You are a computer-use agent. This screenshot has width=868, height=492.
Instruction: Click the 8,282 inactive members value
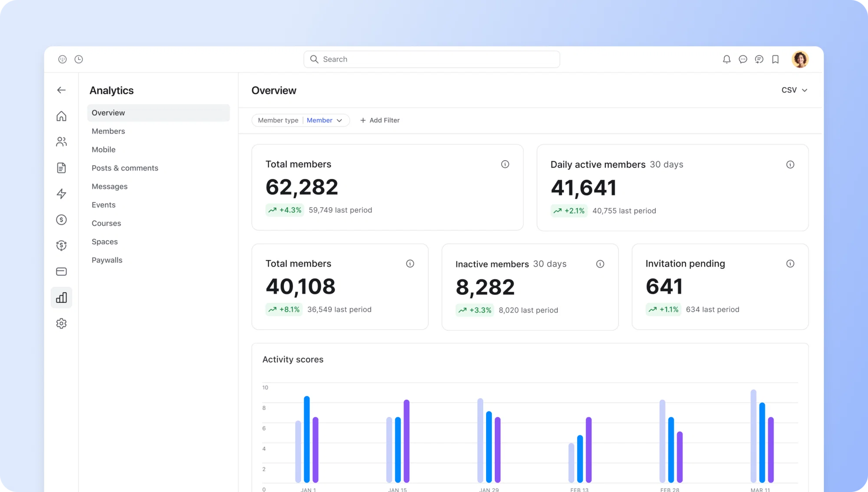click(485, 287)
